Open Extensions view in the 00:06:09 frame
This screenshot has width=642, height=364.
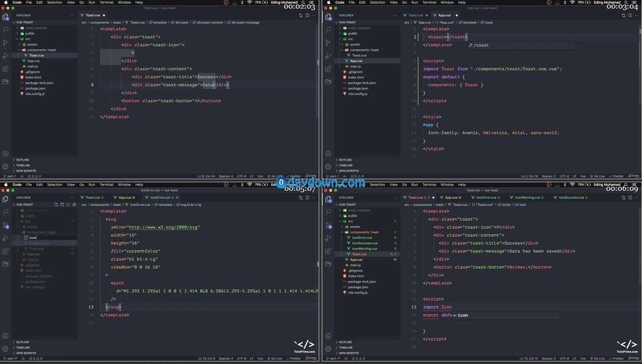[x=328, y=251]
